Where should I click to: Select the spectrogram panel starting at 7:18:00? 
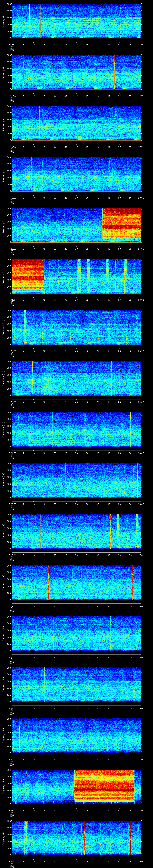76,123
